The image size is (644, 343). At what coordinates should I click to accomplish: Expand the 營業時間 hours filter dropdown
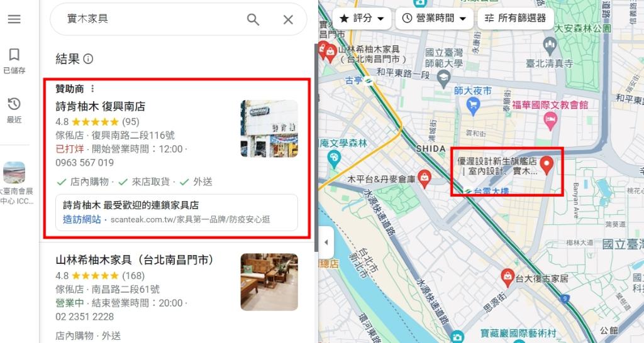434,18
